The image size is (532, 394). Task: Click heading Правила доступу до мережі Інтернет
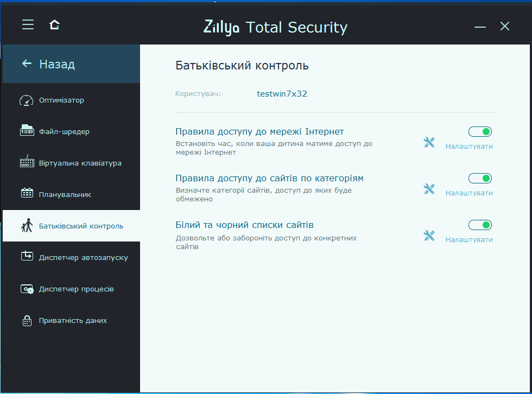tap(259, 131)
